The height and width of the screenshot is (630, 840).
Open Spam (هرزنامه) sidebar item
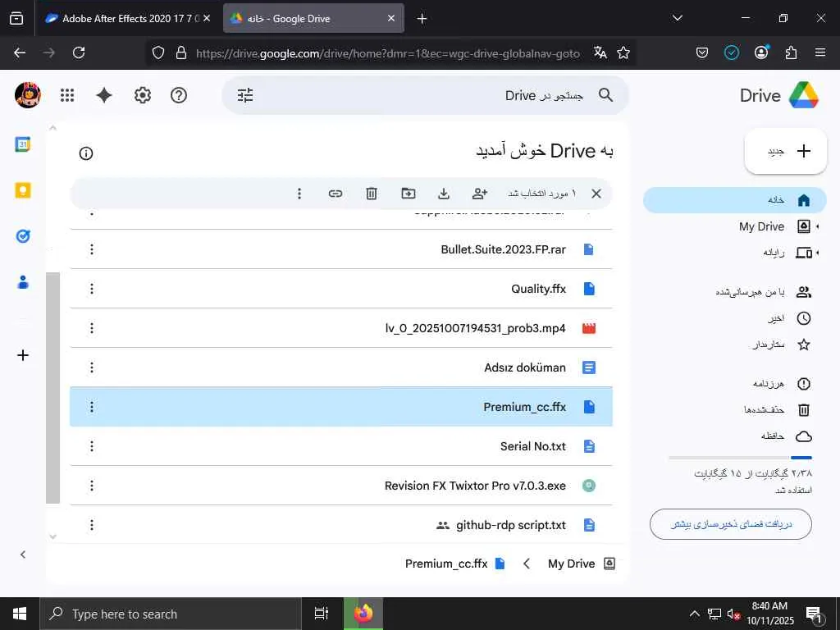(x=781, y=384)
